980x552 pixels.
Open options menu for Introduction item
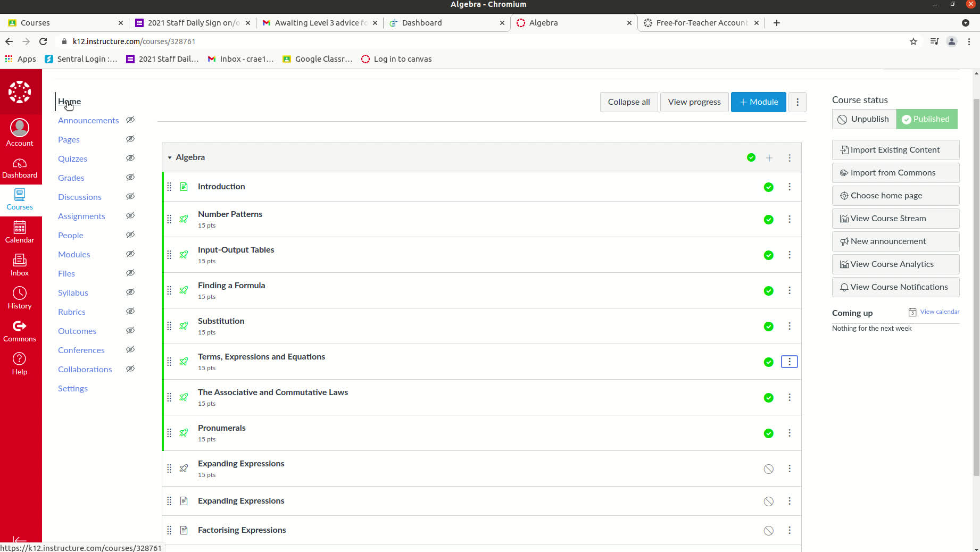790,187
